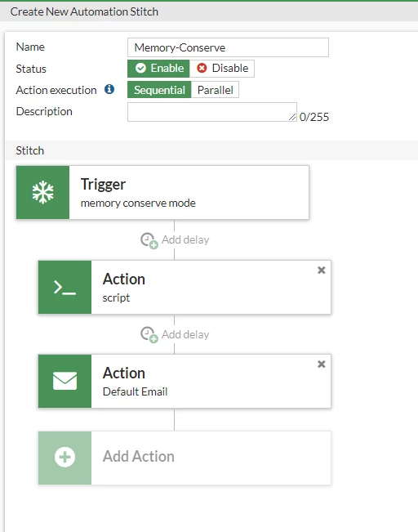Choose Parallel action execution
This screenshot has height=532, width=418.
point(215,90)
